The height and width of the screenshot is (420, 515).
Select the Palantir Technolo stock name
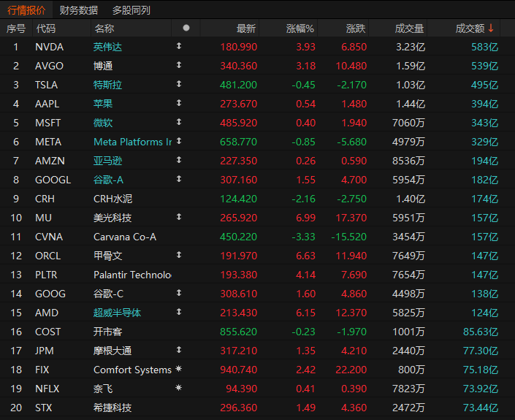coord(132,275)
